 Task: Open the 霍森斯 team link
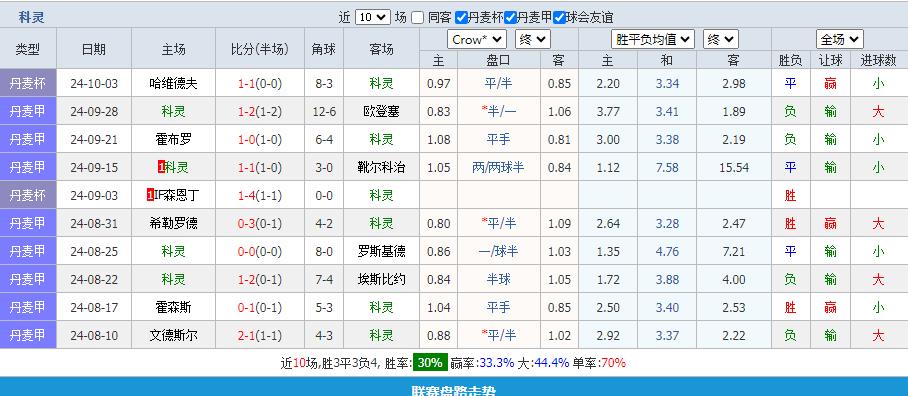[x=173, y=307]
